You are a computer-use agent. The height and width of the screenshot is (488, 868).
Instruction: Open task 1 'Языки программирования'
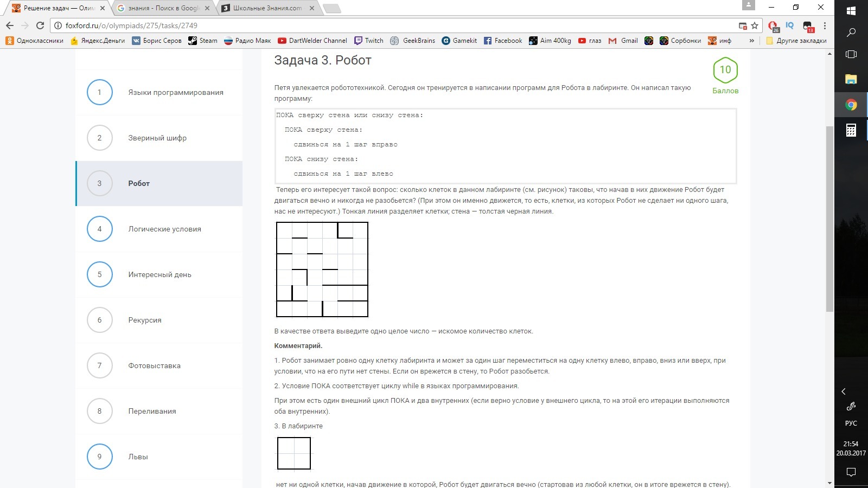coord(159,92)
